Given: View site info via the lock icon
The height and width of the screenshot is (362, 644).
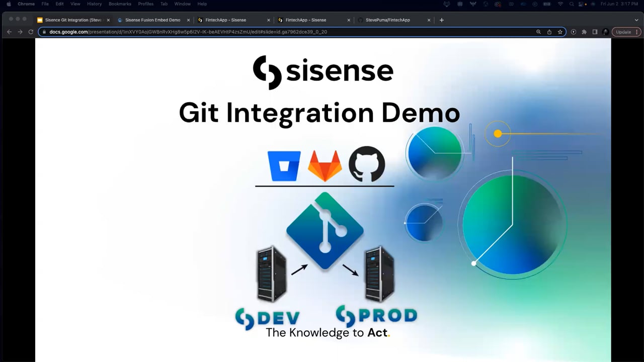Looking at the screenshot, I should 44,32.
